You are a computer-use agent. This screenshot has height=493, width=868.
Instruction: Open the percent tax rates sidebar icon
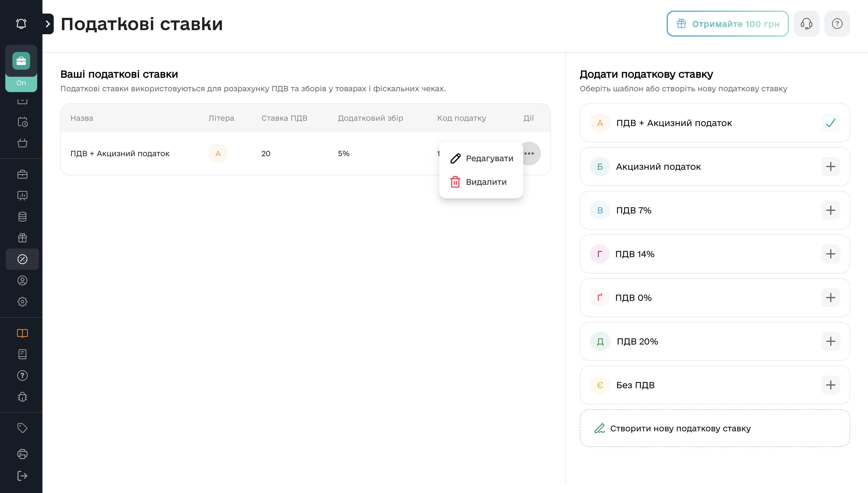[22, 259]
